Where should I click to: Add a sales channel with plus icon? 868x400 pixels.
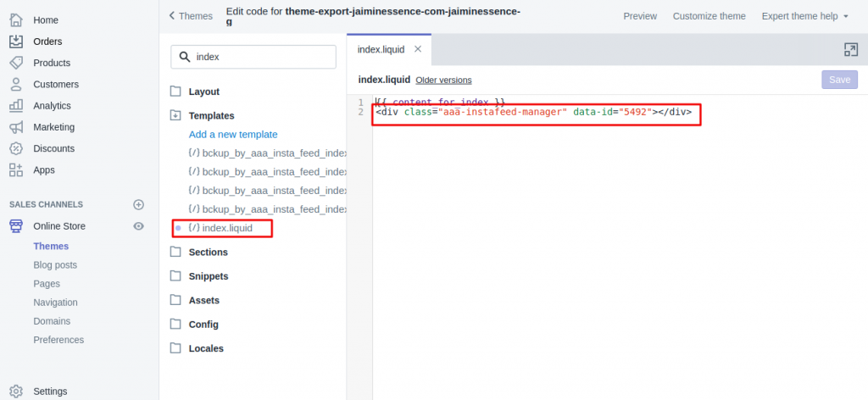pos(139,205)
